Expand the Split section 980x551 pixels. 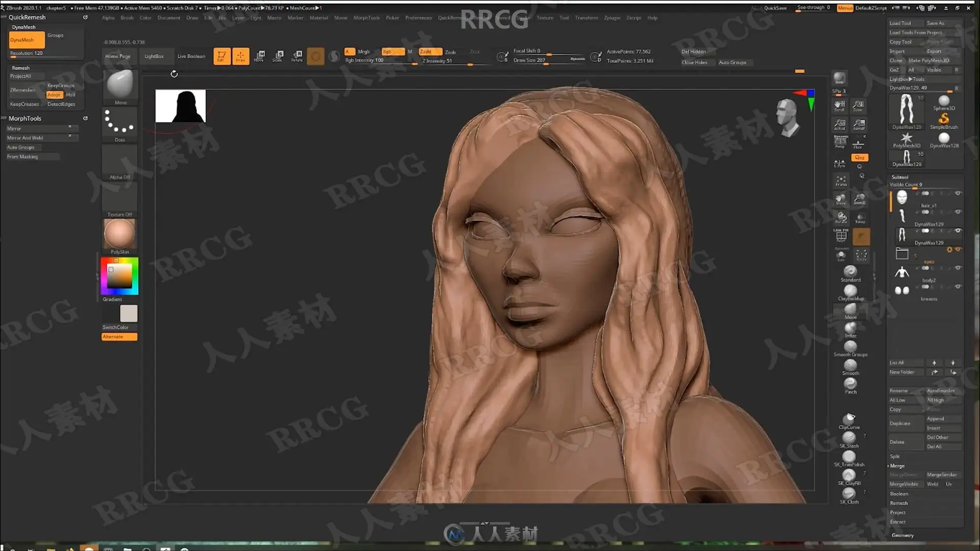click(x=895, y=456)
